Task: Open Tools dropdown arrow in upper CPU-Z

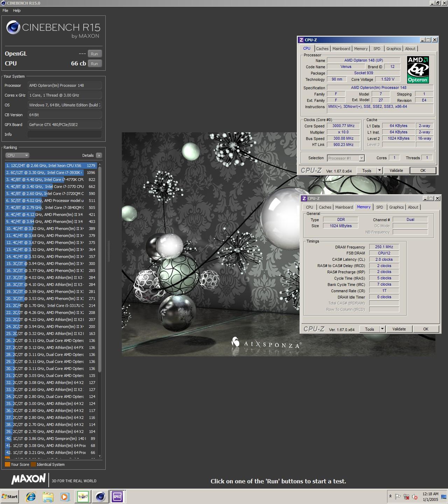Action: click(x=379, y=170)
